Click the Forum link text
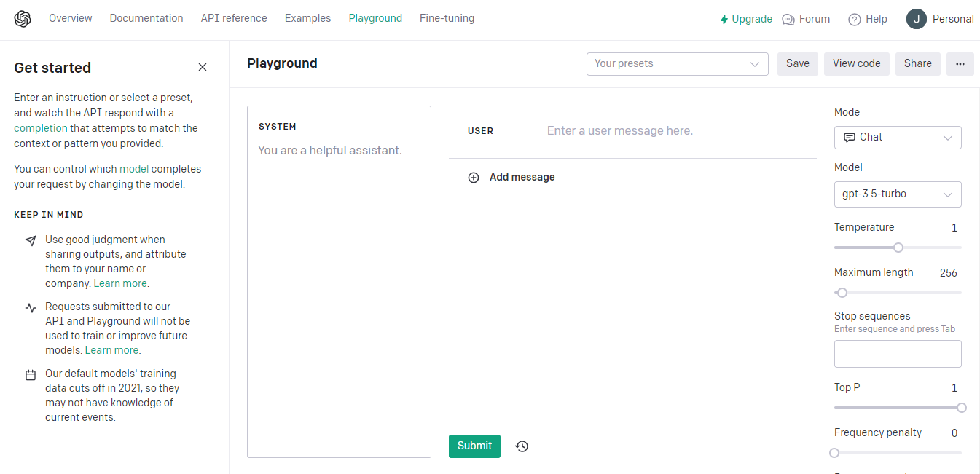This screenshot has height=474, width=980. click(815, 19)
